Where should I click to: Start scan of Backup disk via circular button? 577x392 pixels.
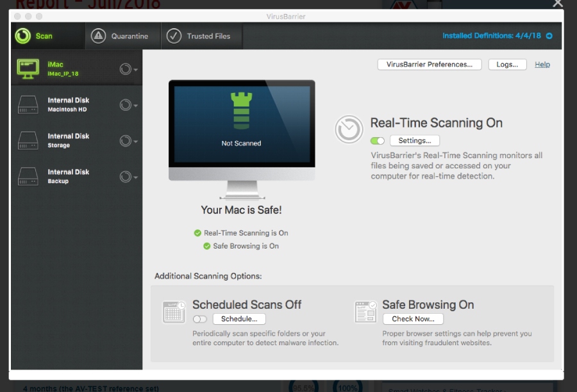click(x=126, y=177)
